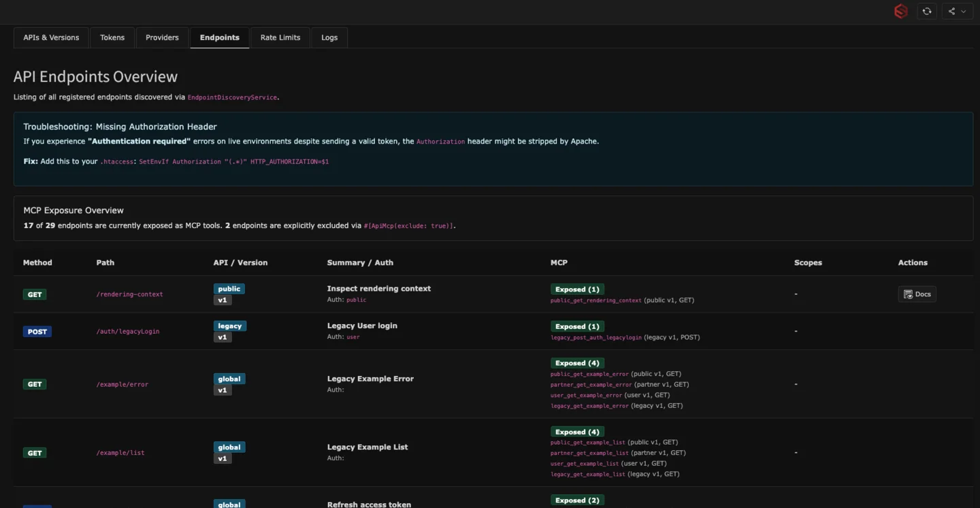Select the Endpoints tab
This screenshot has height=508, width=980.
point(220,37)
